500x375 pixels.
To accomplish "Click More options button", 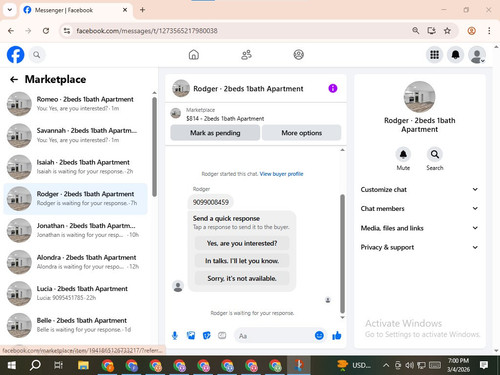I will pos(301,133).
